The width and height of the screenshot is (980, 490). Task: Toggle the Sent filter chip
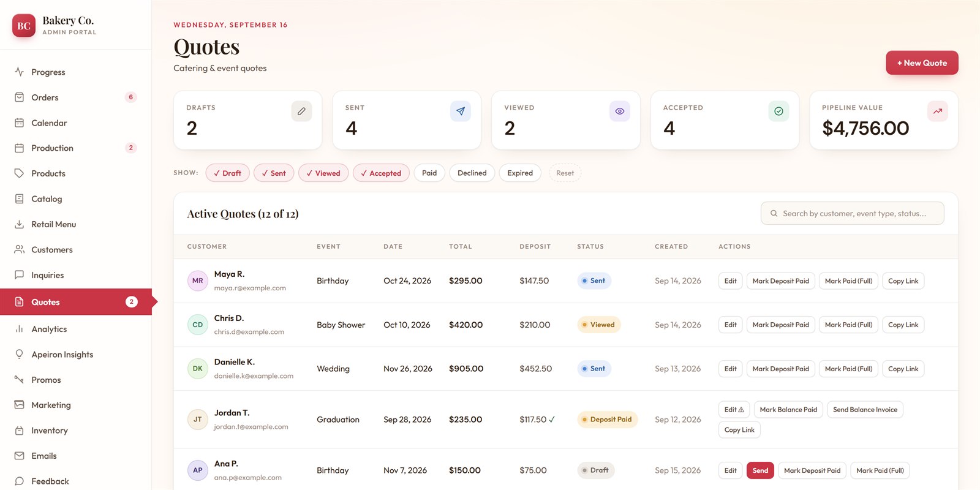(x=274, y=173)
